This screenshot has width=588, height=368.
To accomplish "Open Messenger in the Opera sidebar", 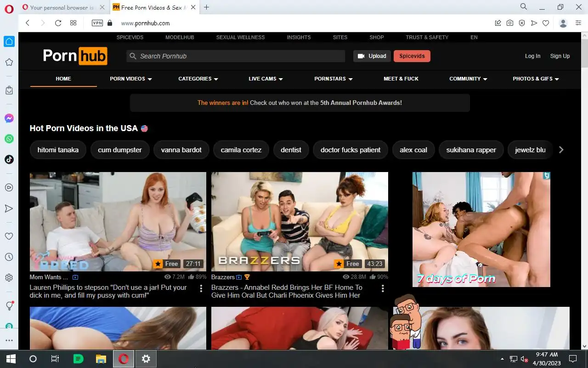I will [9, 118].
